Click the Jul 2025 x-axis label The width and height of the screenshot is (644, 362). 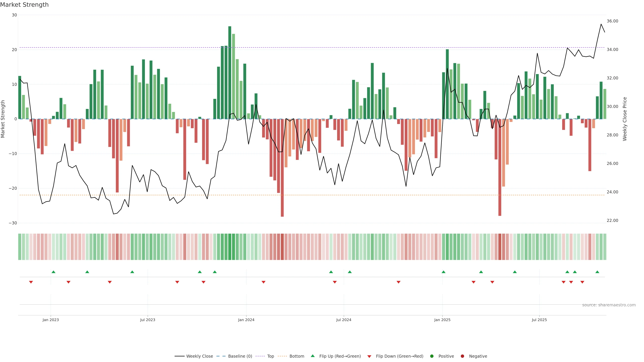point(539,320)
